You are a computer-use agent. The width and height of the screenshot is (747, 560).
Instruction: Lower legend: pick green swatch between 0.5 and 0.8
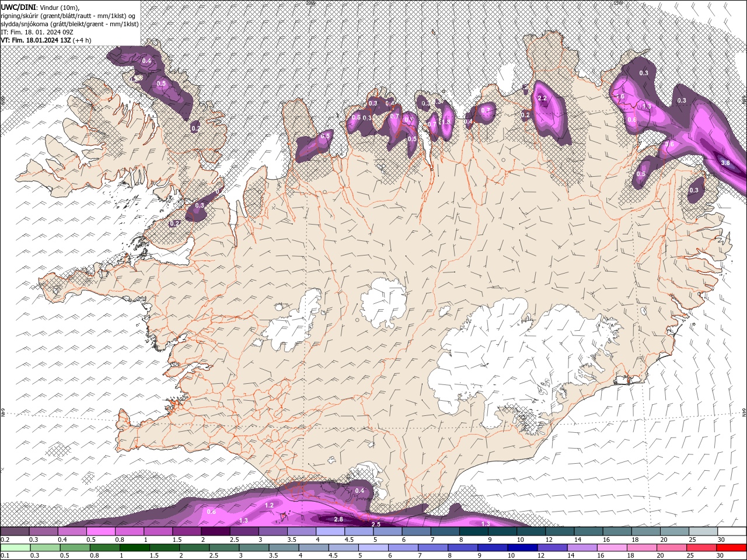coord(75,548)
